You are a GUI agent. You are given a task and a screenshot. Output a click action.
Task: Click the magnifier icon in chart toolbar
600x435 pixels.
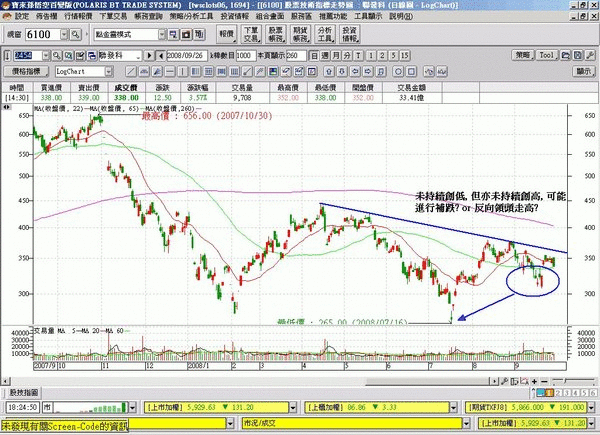coord(57,56)
